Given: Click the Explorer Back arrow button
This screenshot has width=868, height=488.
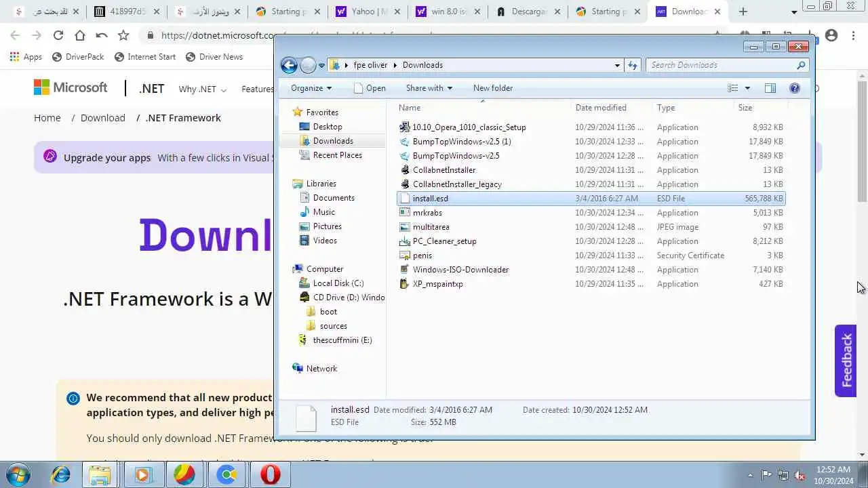Looking at the screenshot, I should point(289,65).
